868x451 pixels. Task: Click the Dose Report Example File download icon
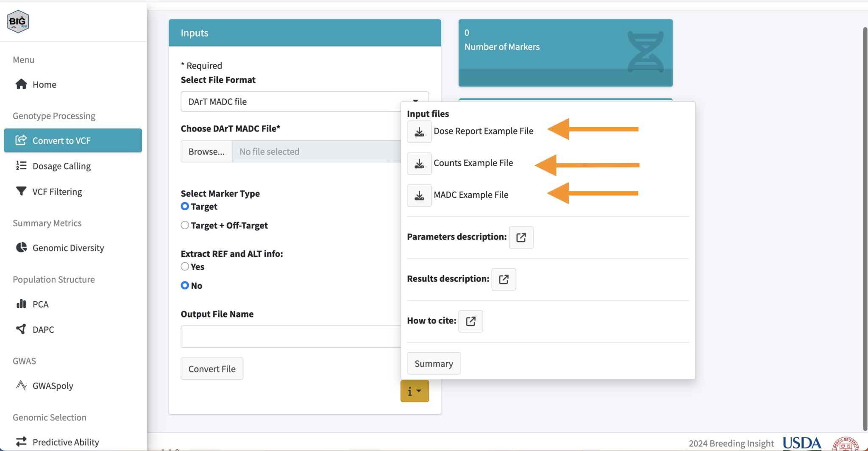[x=419, y=131]
